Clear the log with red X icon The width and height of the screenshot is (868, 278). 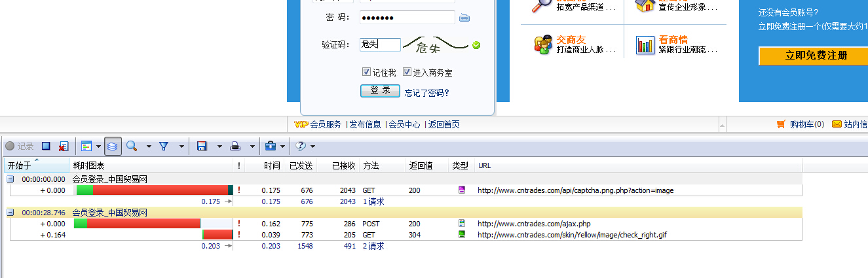click(63, 147)
